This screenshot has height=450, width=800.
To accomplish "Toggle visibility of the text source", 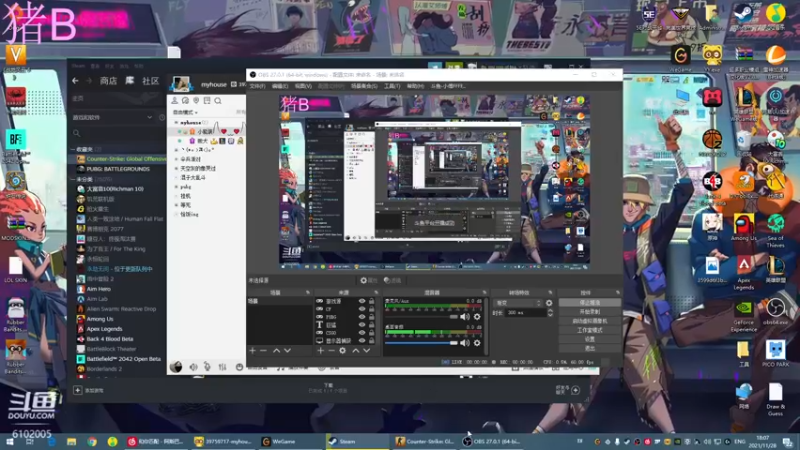I will coord(362,324).
